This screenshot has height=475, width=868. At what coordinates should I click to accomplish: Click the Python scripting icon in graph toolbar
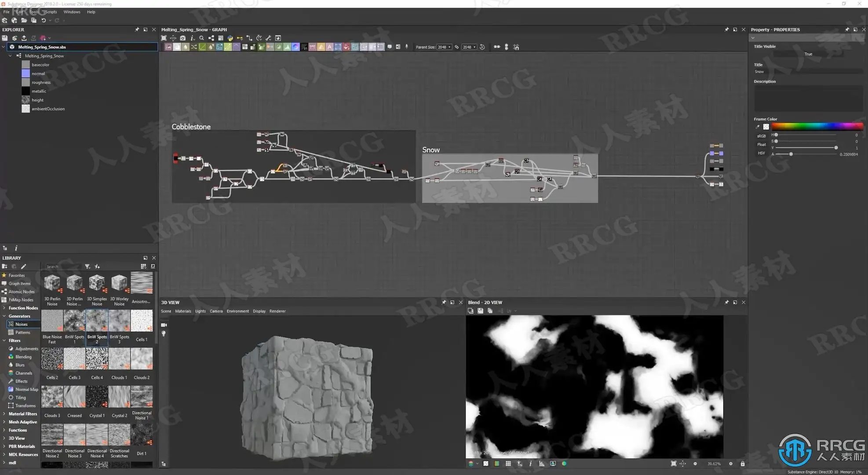point(230,38)
